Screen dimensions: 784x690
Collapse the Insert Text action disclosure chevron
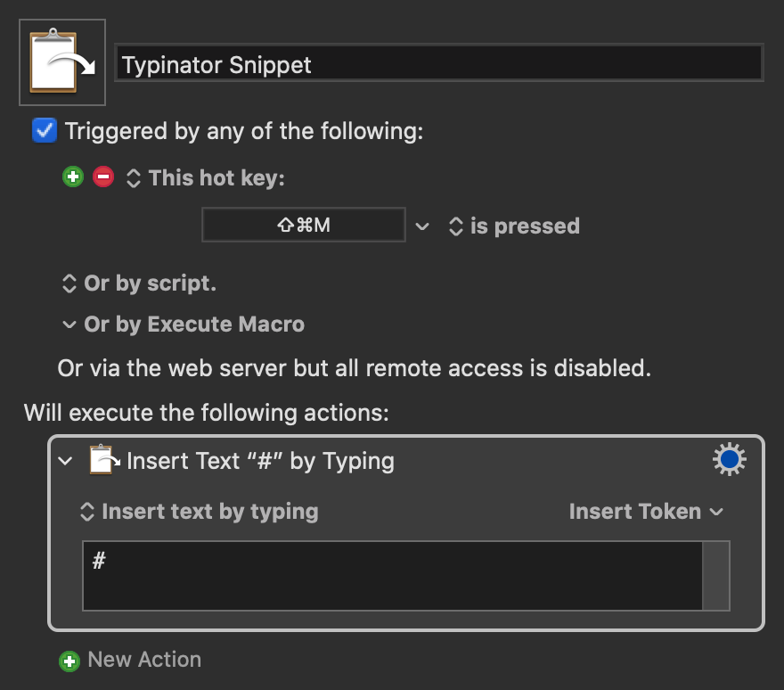point(66,461)
